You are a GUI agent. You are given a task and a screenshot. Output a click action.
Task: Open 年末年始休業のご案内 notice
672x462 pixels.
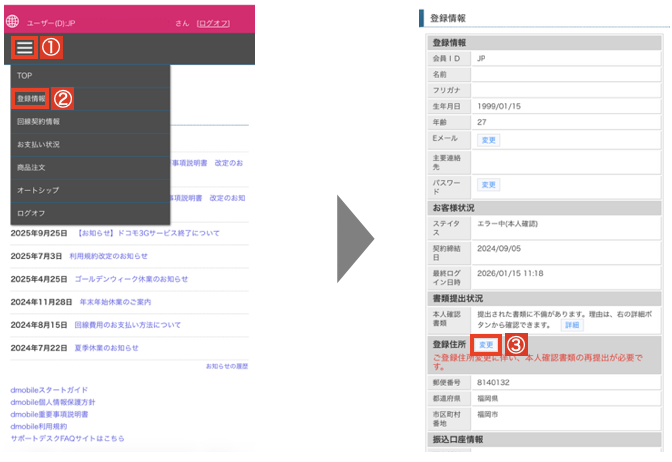pos(115,302)
